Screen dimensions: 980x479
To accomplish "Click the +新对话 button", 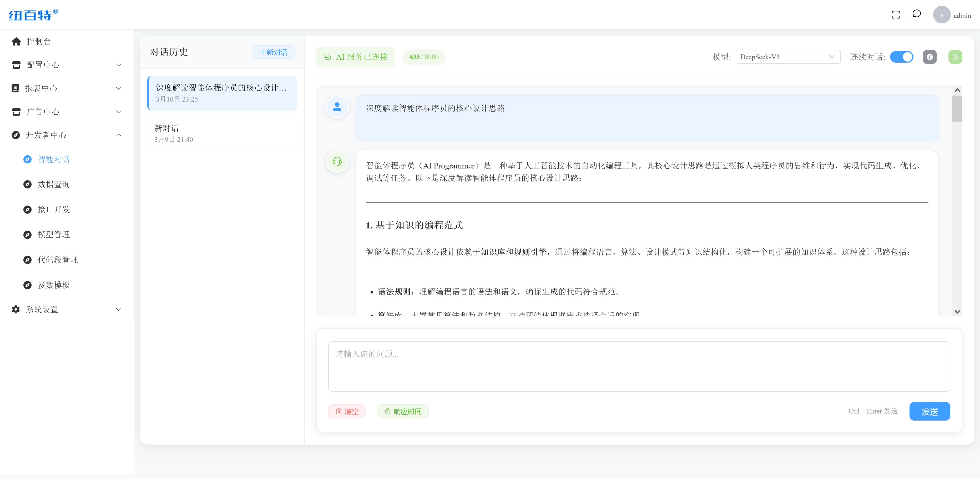I will tap(273, 52).
